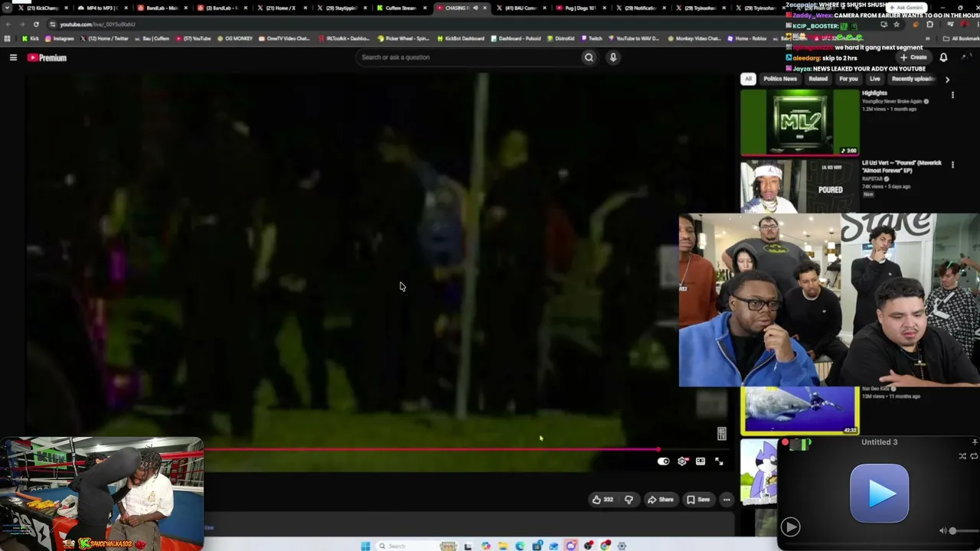Image resolution: width=980 pixels, height=551 pixels.
Task: Bookmark this page with the star
Action: pos(897,24)
